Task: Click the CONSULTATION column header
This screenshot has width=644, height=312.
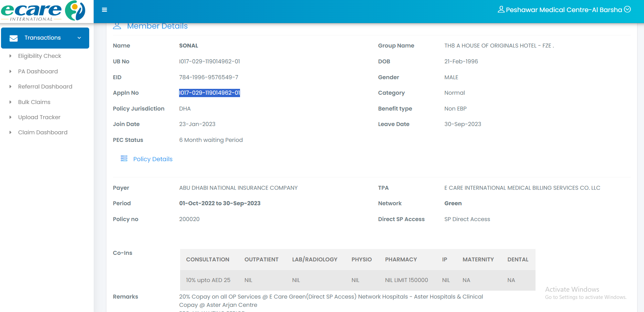Action: pyautogui.click(x=208, y=259)
